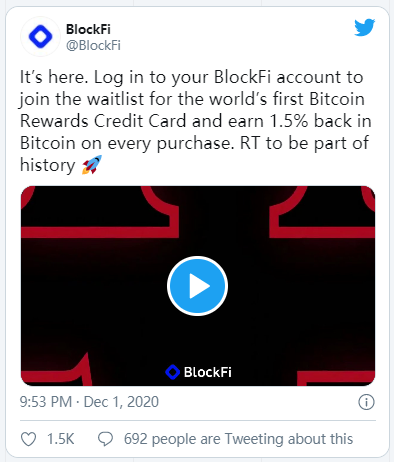Click the Twitter bird logo
Viewport: 394px width, 462px height.
(365, 27)
